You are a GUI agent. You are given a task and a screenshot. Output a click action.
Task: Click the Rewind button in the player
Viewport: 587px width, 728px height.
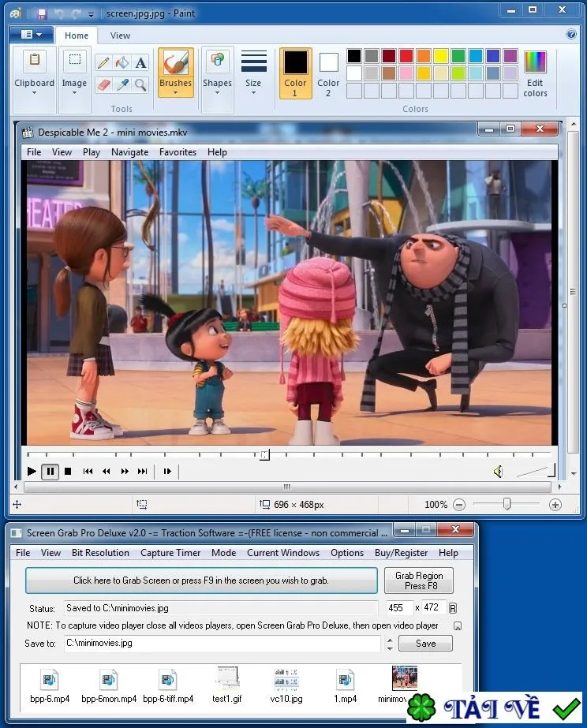[x=107, y=471]
